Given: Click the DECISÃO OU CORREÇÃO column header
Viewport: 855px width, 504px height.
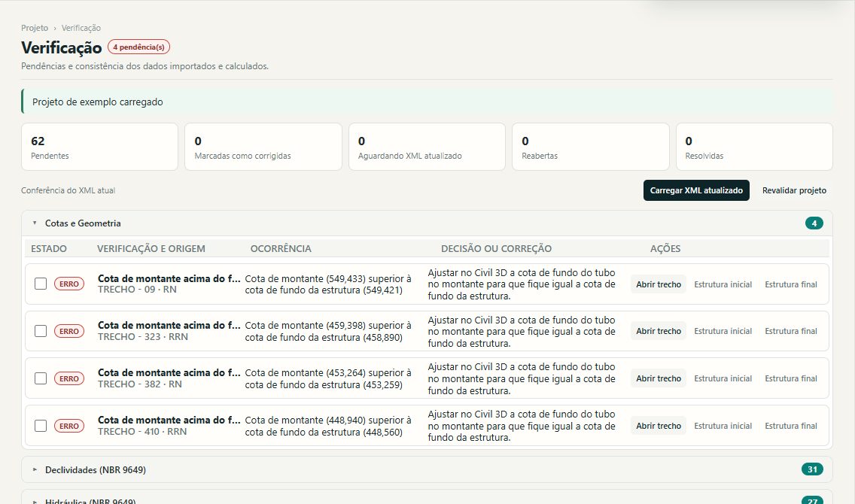Looking at the screenshot, I should click(x=496, y=249).
